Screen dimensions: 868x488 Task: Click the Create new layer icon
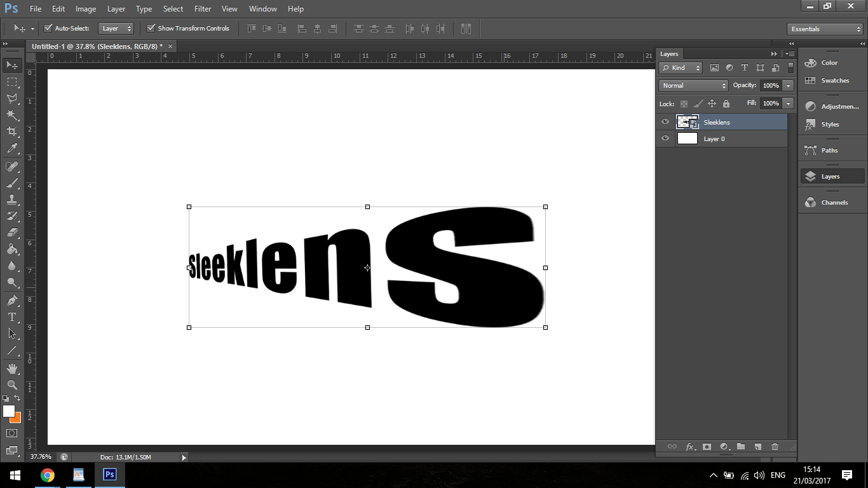click(x=757, y=447)
